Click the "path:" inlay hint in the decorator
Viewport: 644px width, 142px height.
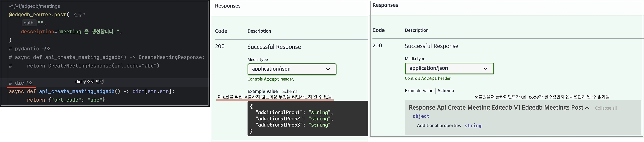coord(29,23)
